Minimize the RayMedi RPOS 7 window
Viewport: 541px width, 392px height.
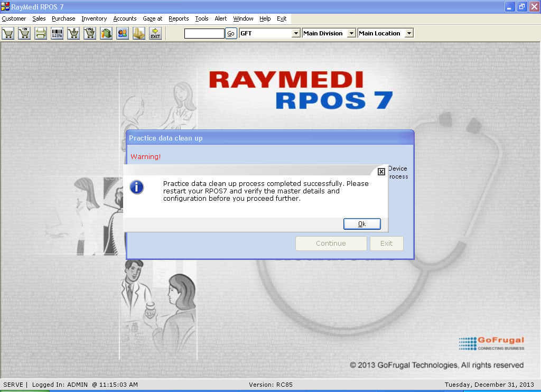[510, 6]
